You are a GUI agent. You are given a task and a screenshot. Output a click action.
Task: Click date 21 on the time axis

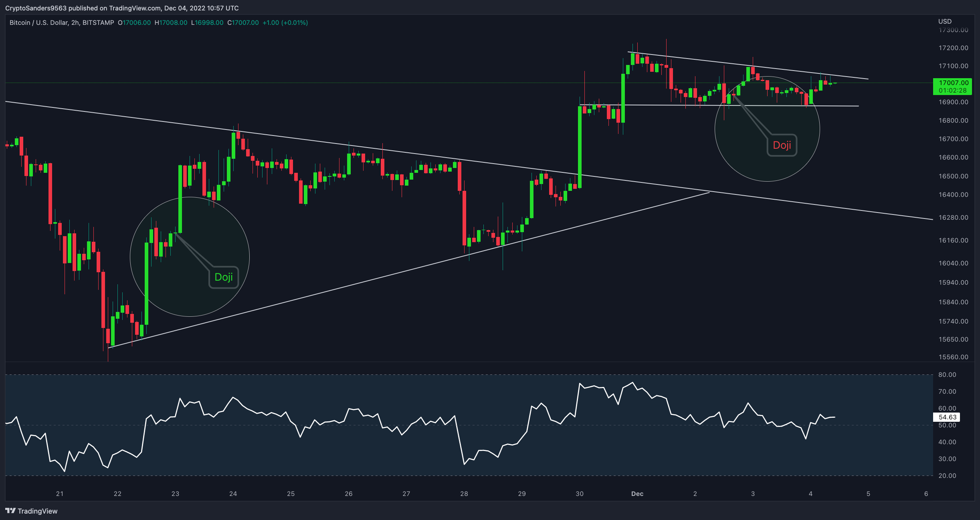pyautogui.click(x=60, y=494)
